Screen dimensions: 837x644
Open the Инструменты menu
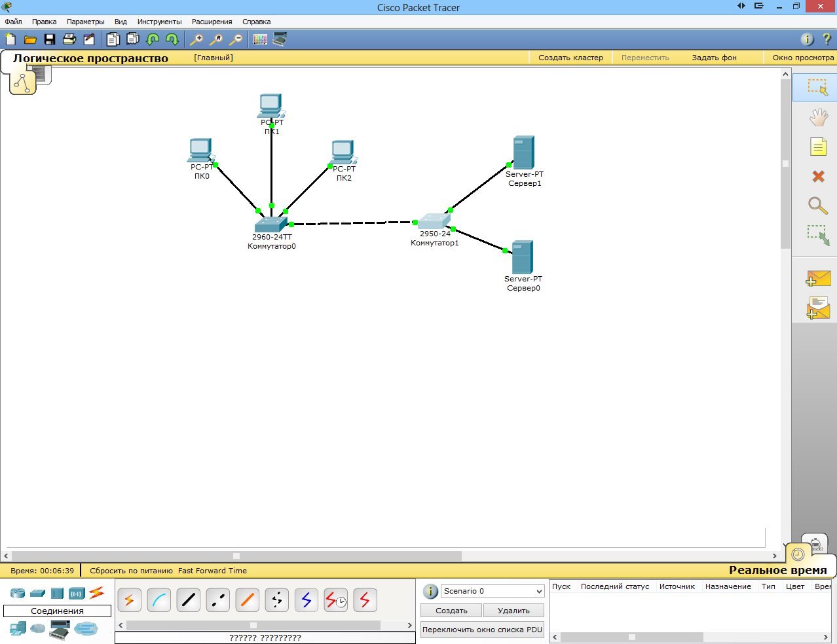(x=159, y=22)
